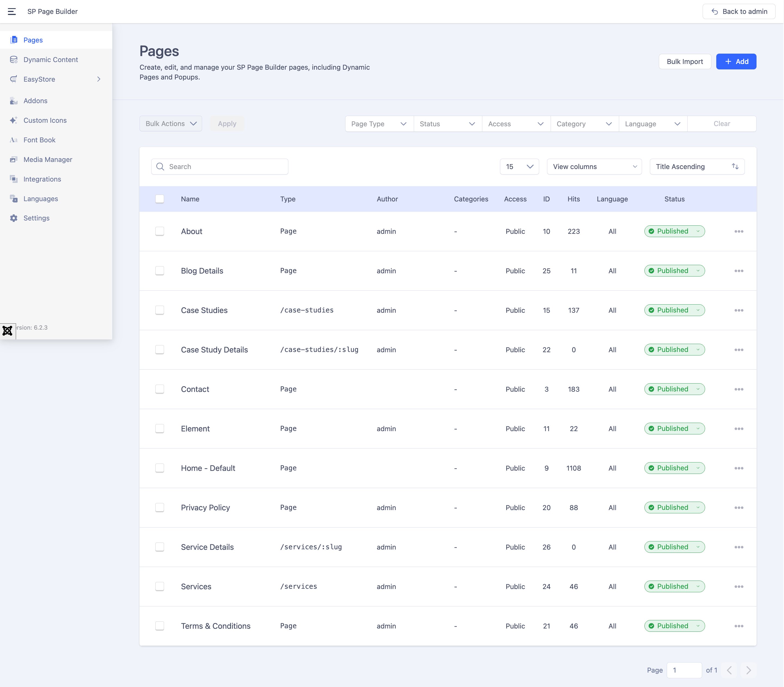
Task: Expand the Page Type filter dropdown
Action: pyautogui.click(x=379, y=124)
